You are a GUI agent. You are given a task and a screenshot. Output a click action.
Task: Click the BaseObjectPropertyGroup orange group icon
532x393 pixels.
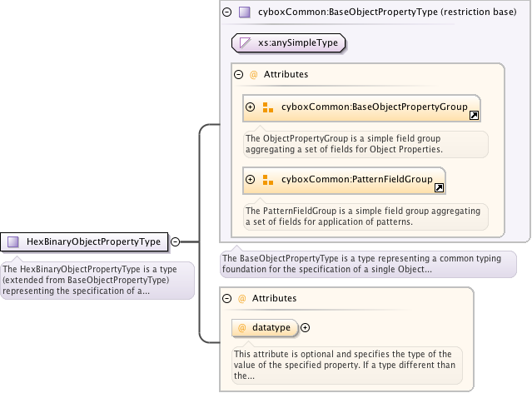pos(268,107)
